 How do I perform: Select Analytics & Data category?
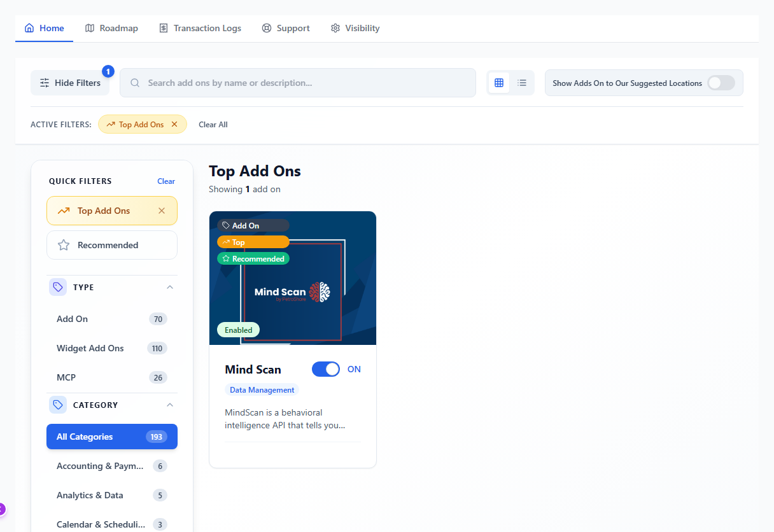point(112,495)
